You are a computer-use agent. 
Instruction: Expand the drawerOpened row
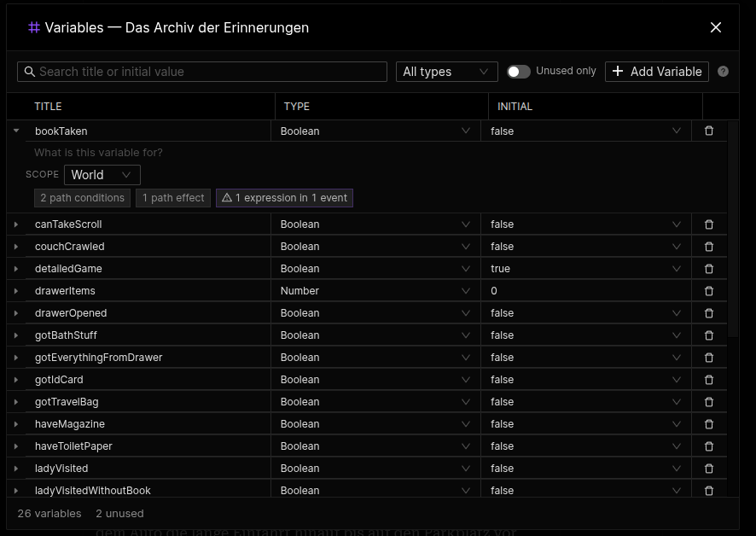click(16, 313)
